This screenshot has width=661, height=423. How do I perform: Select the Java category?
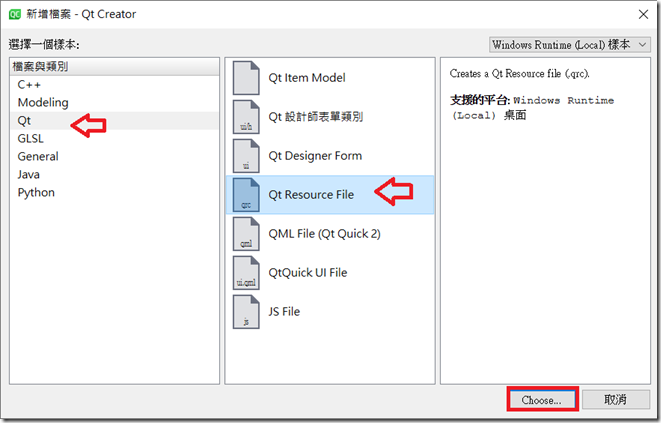tap(114, 175)
